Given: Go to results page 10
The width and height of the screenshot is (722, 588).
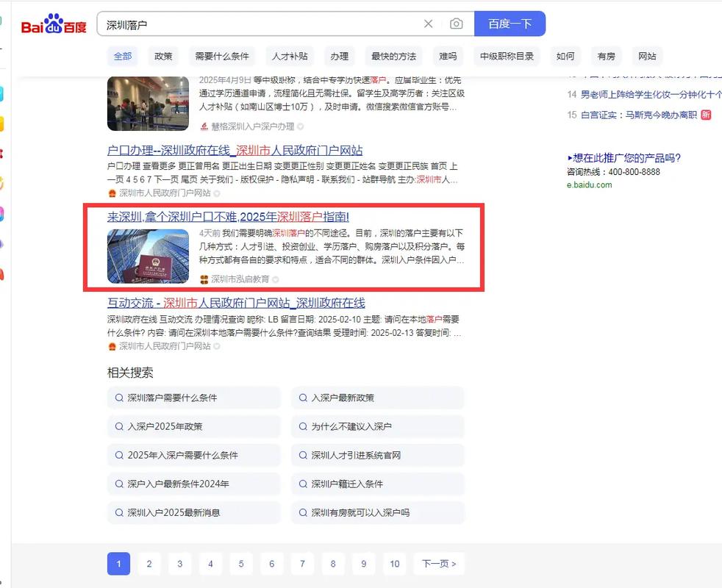Looking at the screenshot, I should pyautogui.click(x=395, y=564).
